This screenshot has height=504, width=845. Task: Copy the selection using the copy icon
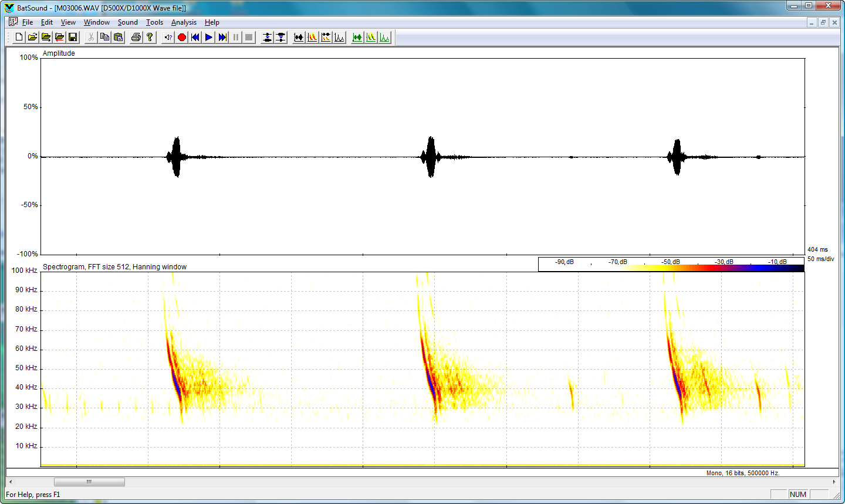pos(104,37)
